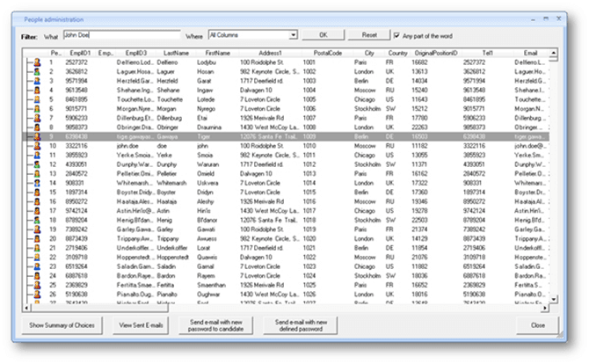Sort by the City column header
Screen dimensions: 589x364
pos(369,53)
